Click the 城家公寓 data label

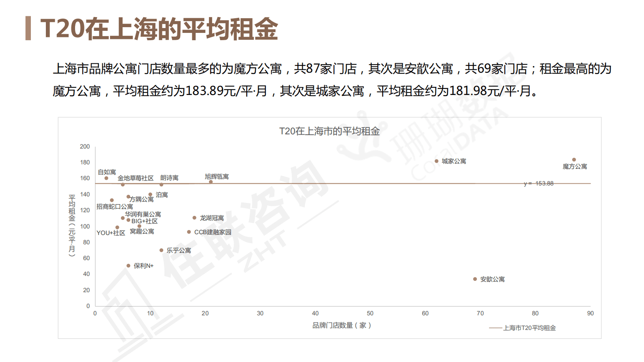click(x=454, y=161)
